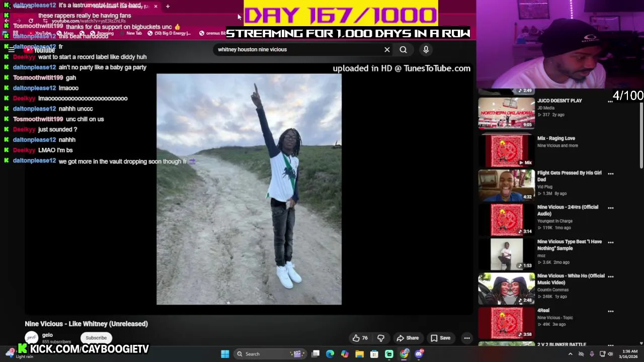Open 'Nine Vicious - White Ho' video title
This screenshot has width=644, height=362.
(571, 279)
